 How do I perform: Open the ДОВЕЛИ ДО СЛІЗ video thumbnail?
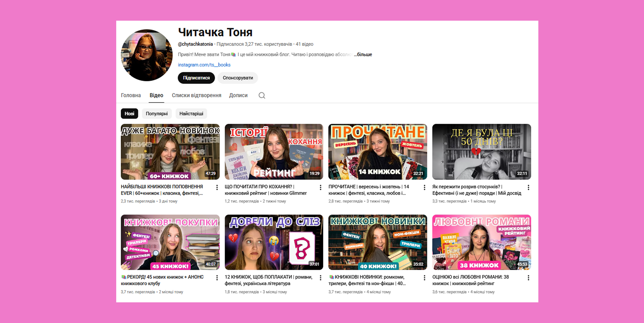pyautogui.click(x=274, y=242)
